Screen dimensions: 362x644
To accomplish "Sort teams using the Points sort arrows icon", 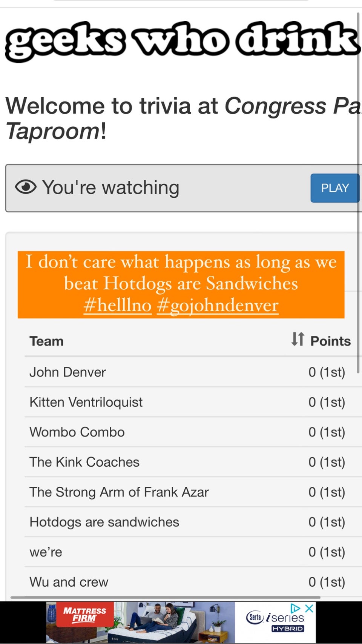I will pos(298,339).
